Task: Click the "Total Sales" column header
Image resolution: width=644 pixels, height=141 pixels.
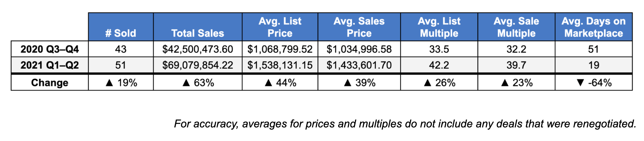Action: [x=198, y=33]
